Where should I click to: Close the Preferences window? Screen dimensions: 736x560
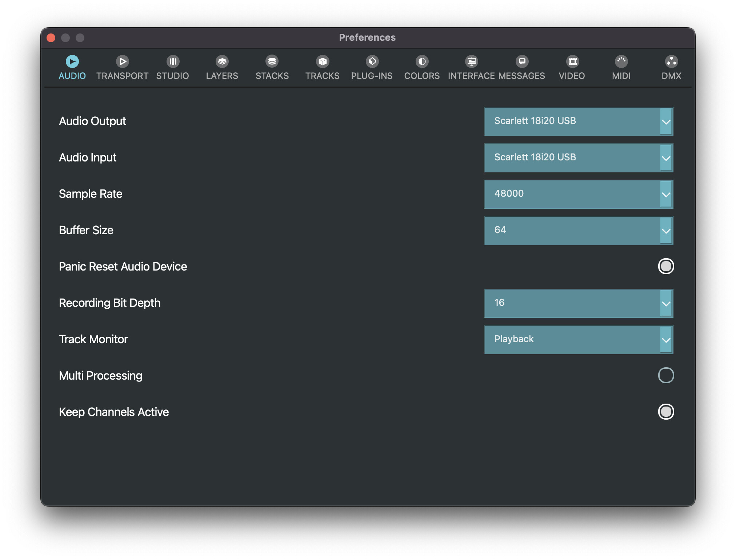(51, 38)
